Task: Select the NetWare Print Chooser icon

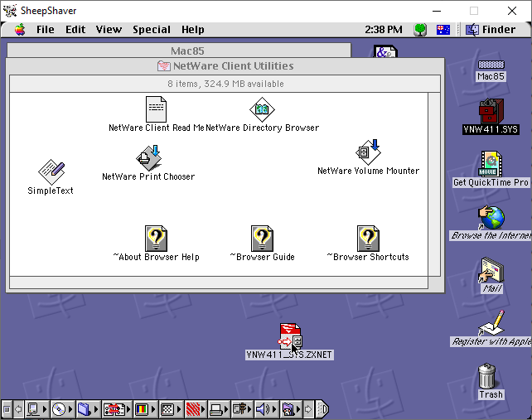Action: tap(148, 157)
